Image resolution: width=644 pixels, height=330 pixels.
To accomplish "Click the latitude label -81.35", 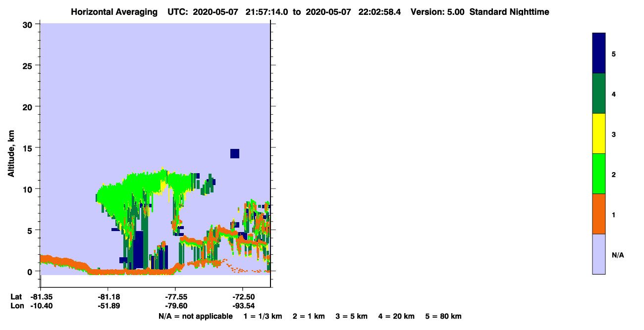I will pyautogui.click(x=41, y=297).
